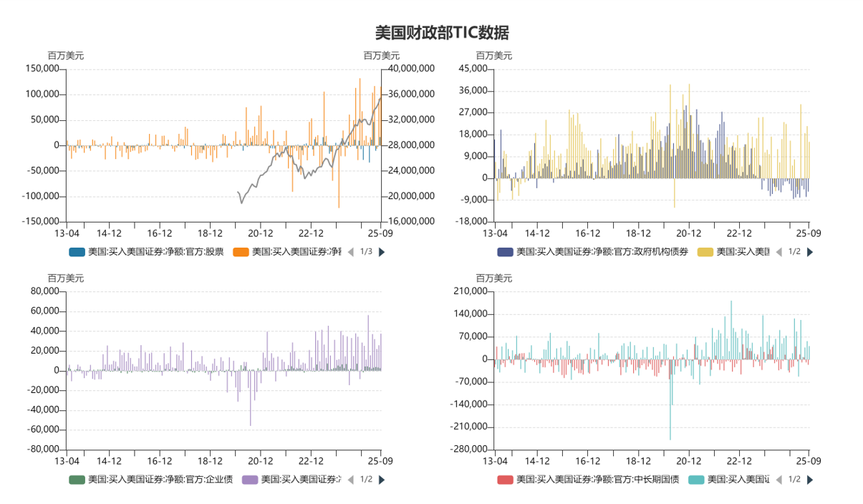Click the 1/3 legend page indicator
This screenshot has width=863, height=504.
click(366, 252)
